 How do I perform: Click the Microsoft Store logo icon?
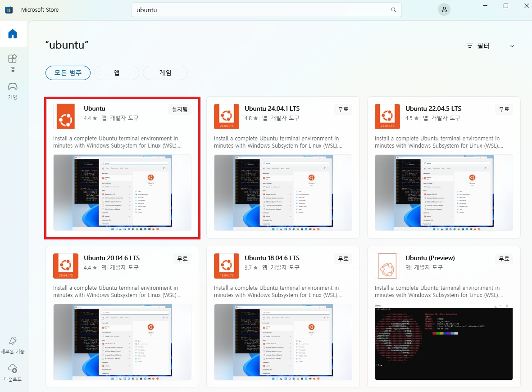(9, 10)
